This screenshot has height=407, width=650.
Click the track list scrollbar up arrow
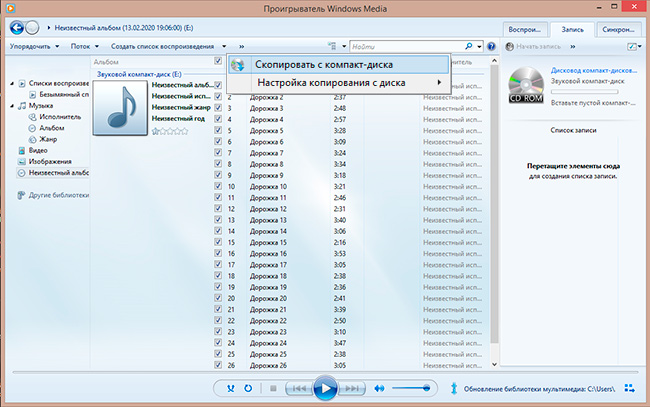pos(494,61)
